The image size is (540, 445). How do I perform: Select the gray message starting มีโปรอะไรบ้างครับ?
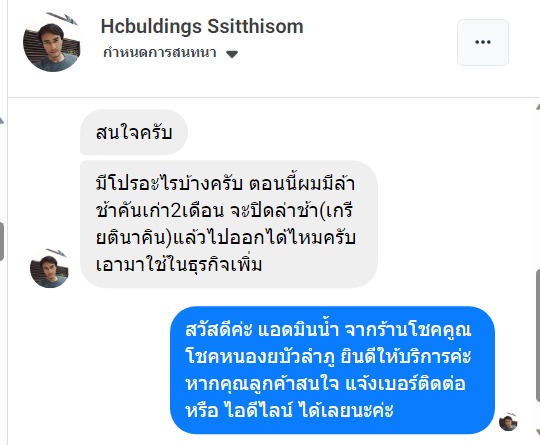[x=229, y=224]
